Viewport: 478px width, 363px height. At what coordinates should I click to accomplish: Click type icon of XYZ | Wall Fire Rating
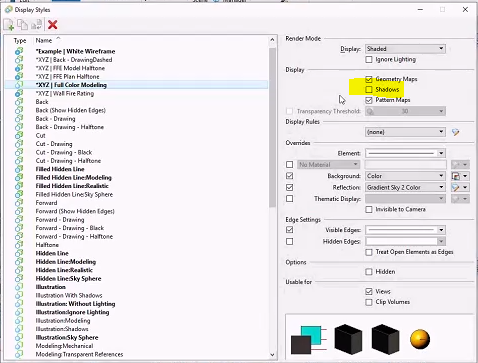coord(19,93)
